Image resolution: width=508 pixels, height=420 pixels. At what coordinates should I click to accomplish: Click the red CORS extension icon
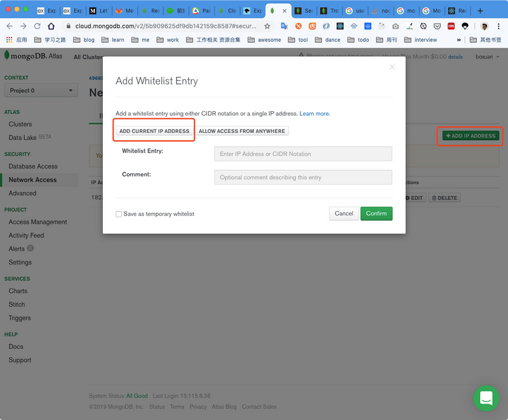pos(451,26)
